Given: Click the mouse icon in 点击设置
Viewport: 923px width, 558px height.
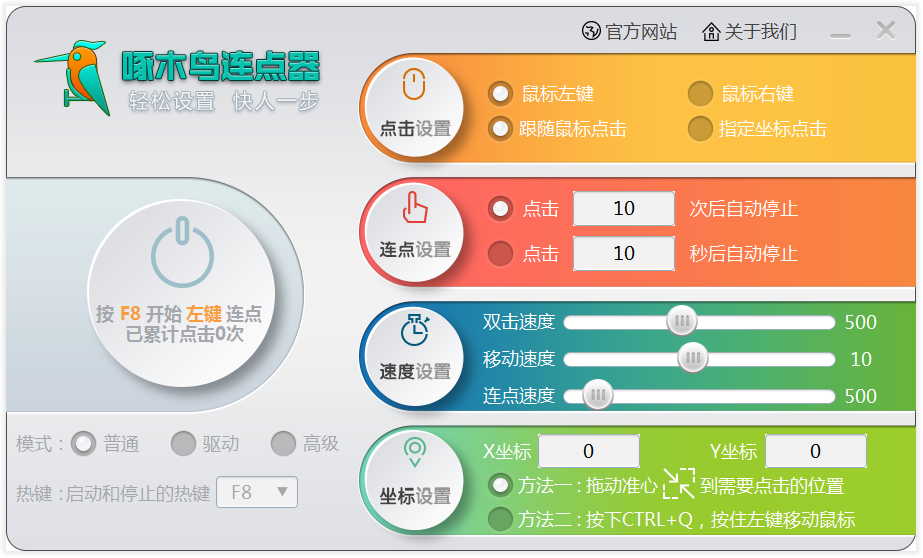Looking at the screenshot, I should [413, 87].
